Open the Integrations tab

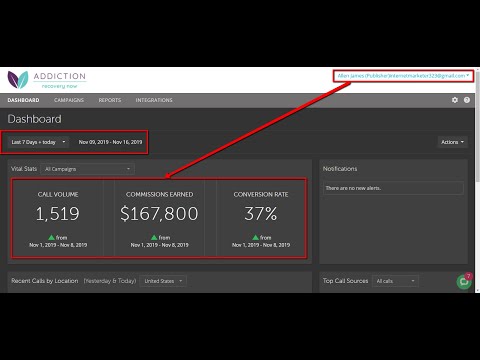click(154, 100)
